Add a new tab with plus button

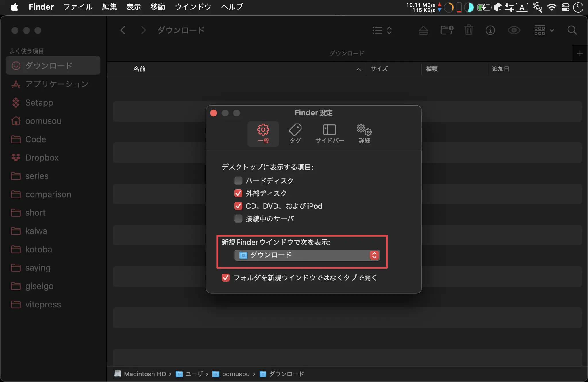(x=580, y=53)
